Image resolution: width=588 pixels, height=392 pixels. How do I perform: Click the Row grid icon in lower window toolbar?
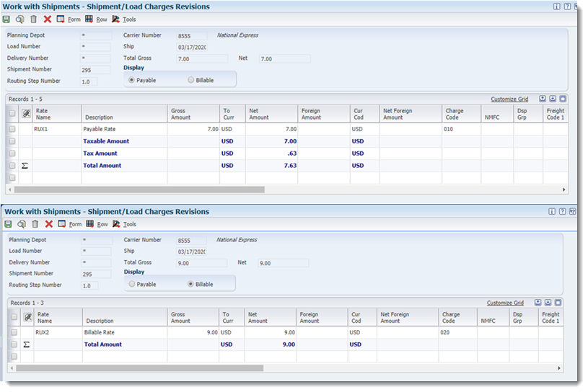tap(90, 224)
